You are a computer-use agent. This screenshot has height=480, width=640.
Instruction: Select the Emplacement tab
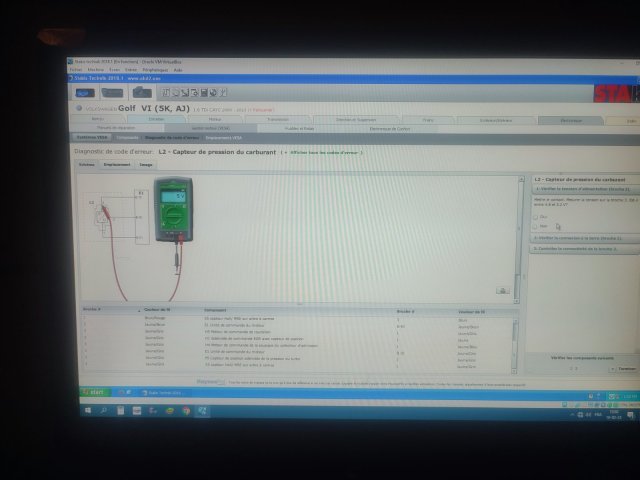point(117,164)
